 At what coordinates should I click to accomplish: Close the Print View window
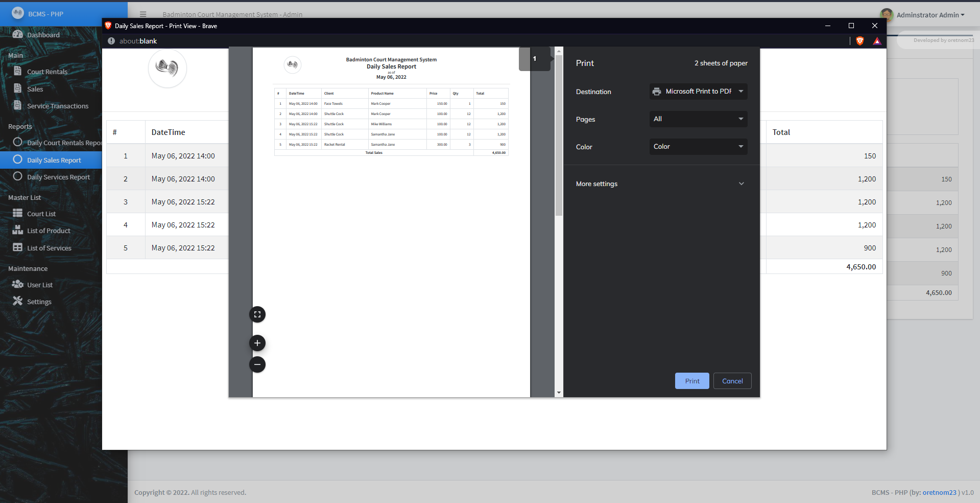pyautogui.click(x=874, y=26)
